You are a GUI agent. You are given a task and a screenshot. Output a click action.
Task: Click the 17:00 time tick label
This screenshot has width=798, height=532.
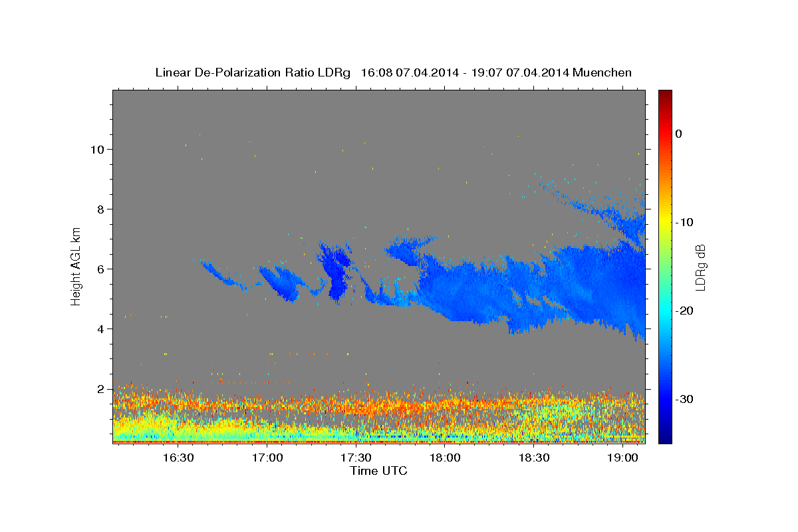point(267,458)
